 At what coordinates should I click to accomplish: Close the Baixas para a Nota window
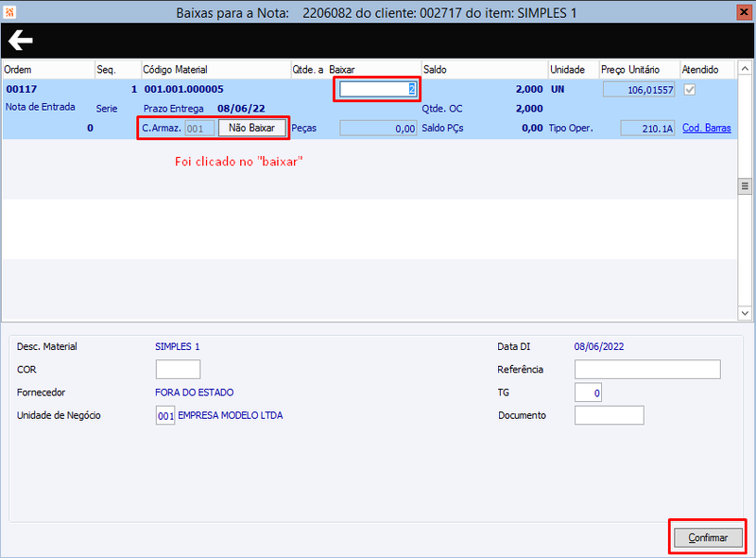tap(744, 12)
